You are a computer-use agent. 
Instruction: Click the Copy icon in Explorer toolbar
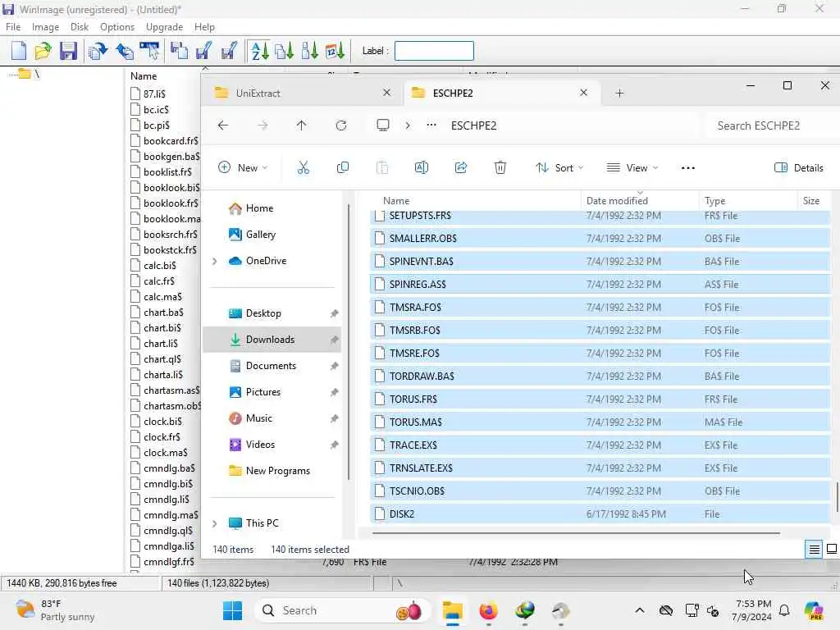(x=343, y=167)
